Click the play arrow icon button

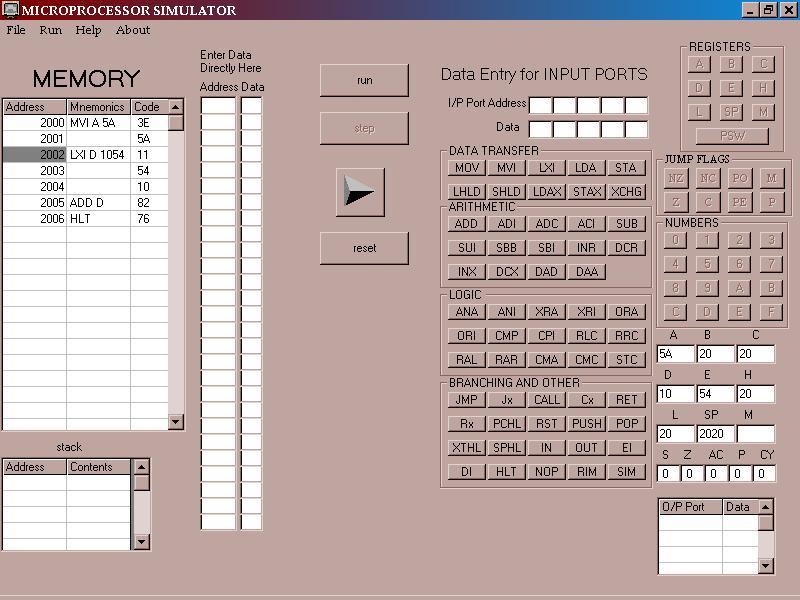[x=360, y=192]
